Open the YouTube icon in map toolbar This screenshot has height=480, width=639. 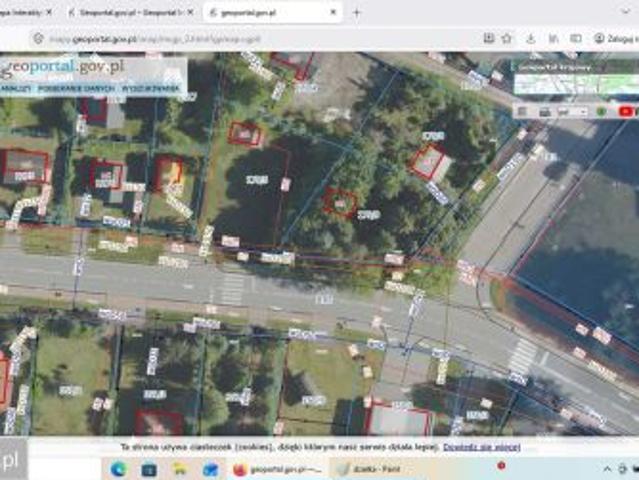[626, 111]
